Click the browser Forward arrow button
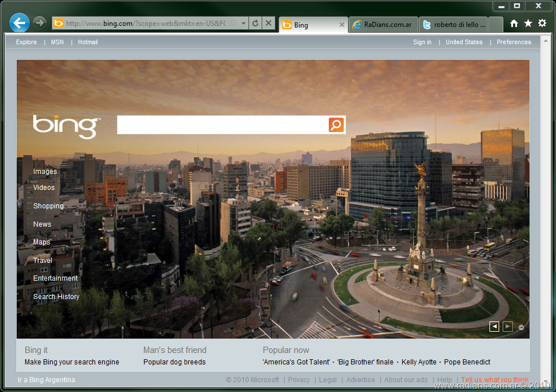 coord(39,23)
